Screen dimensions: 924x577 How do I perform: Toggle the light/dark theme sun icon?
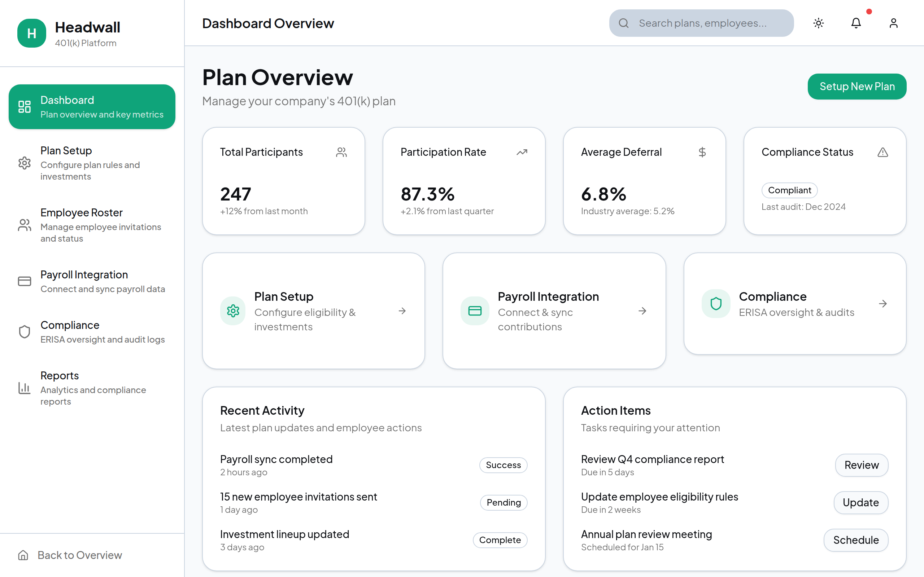(818, 23)
